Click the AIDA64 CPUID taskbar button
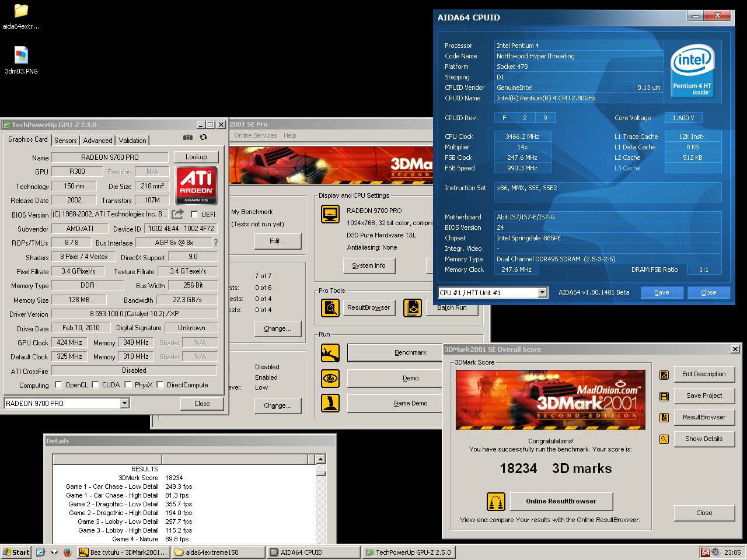 click(x=313, y=552)
